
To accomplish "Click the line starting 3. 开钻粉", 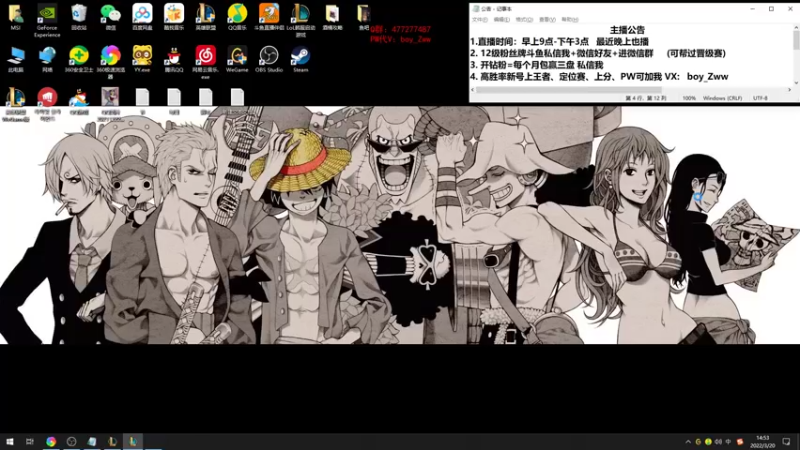I will click(x=537, y=65).
